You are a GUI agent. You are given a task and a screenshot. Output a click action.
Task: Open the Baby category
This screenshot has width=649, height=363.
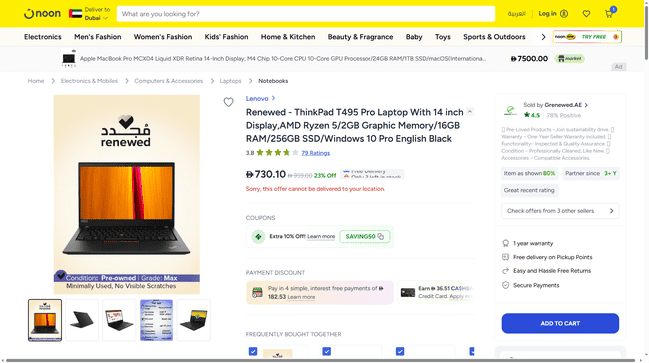tap(414, 37)
